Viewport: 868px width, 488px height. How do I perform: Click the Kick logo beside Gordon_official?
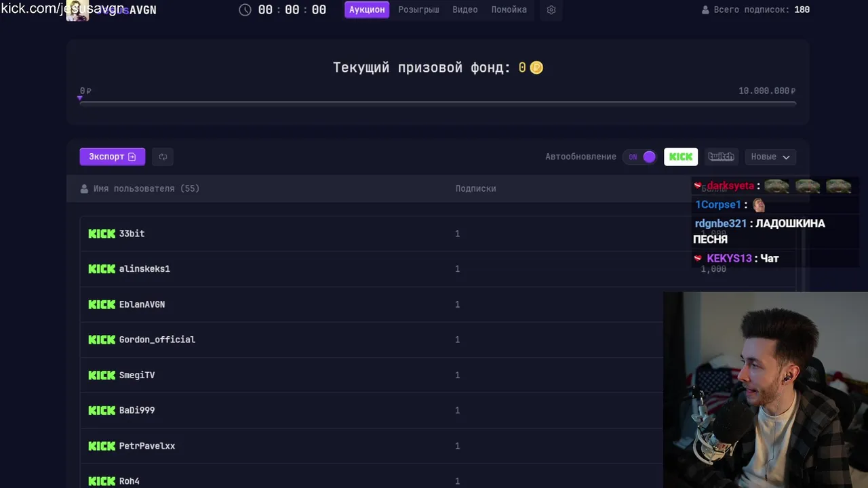tap(102, 340)
